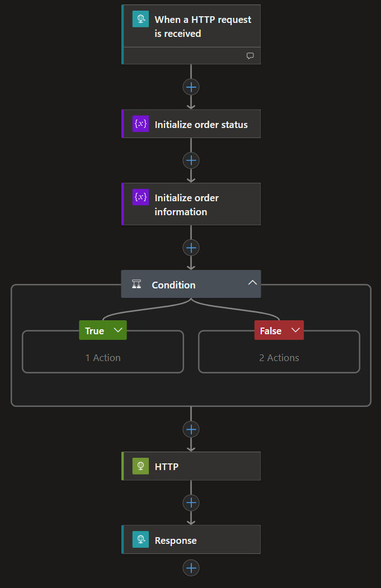Viewport: 381px width, 588px height.
Task: Click the Response action icon
Action: [x=140, y=540]
